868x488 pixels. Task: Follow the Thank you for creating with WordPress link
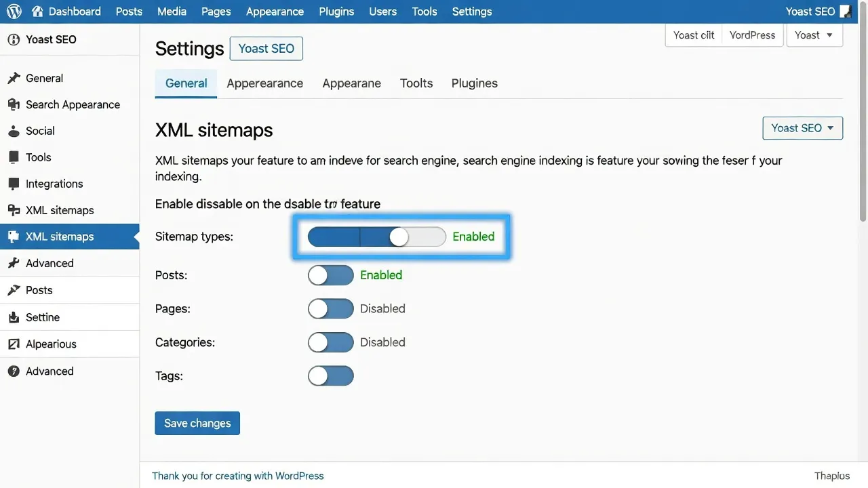click(238, 476)
